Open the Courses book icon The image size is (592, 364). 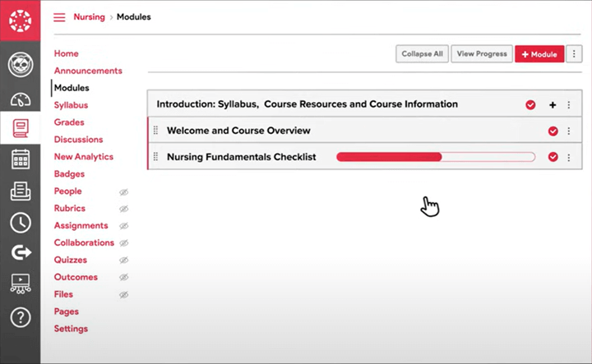[x=21, y=128]
